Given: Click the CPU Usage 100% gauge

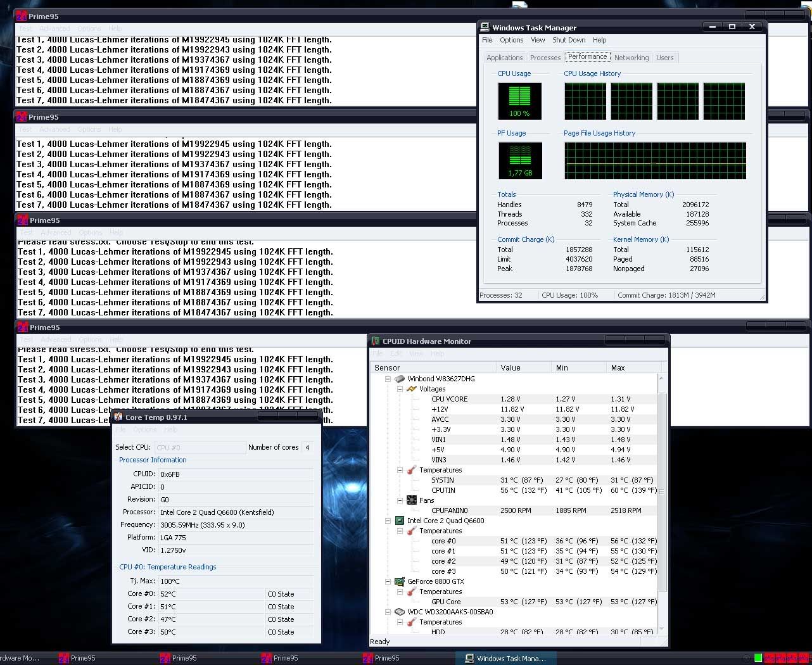Looking at the screenshot, I should 519,101.
